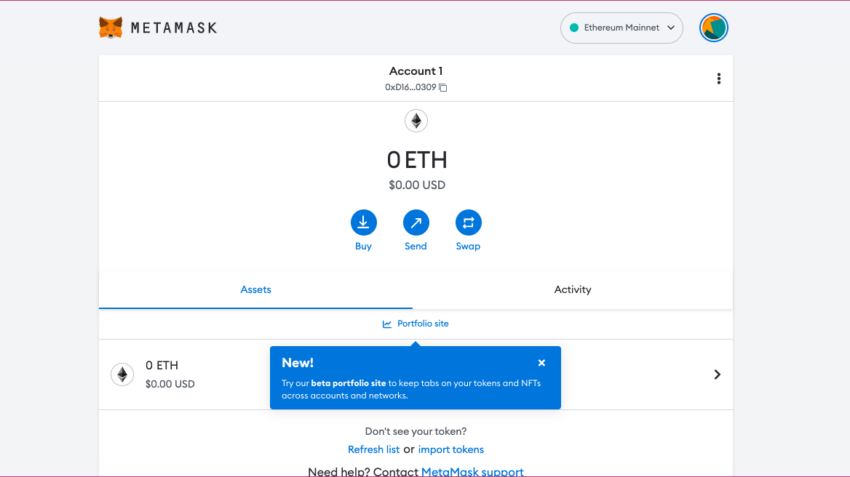850x477 pixels.
Task: Open the Ethereum Mainnet network dropdown
Action: 621,28
